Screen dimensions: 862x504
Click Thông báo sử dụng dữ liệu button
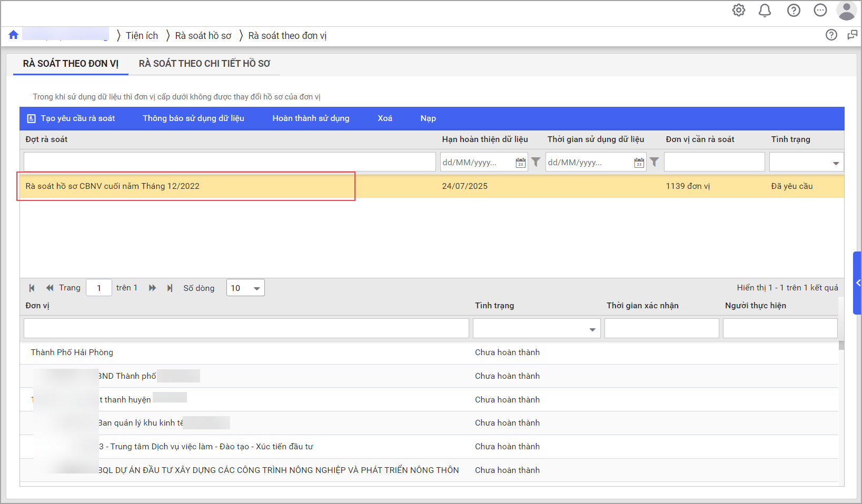point(193,118)
